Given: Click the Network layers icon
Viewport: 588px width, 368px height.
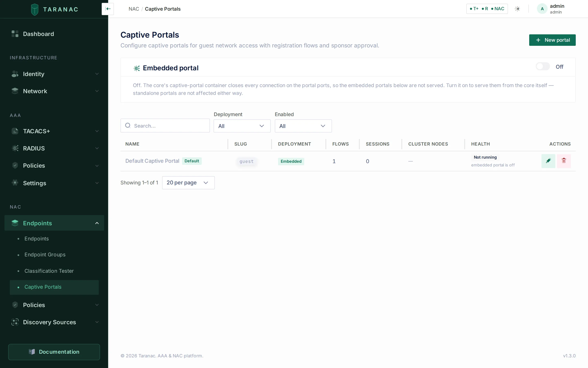Looking at the screenshot, I should [15, 91].
